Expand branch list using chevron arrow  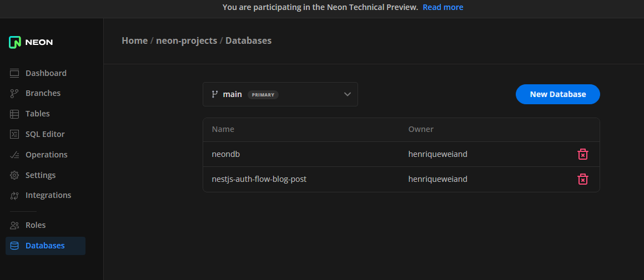348,94
